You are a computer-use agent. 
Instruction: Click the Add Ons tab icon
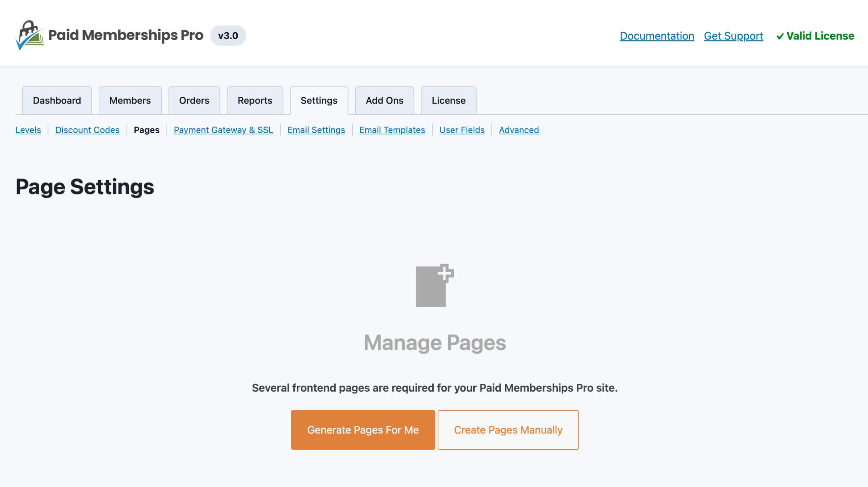(384, 100)
